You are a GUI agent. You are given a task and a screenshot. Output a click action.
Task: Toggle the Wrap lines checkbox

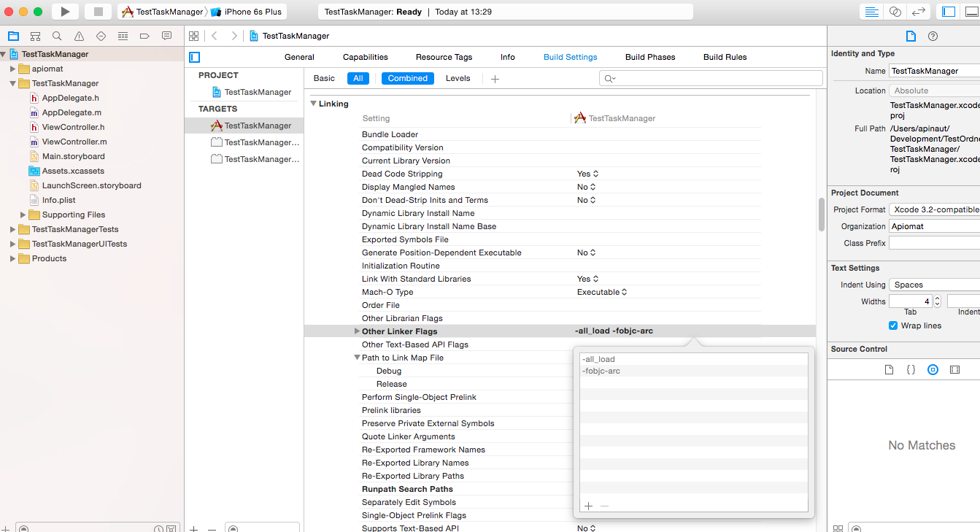coord(893,325)
